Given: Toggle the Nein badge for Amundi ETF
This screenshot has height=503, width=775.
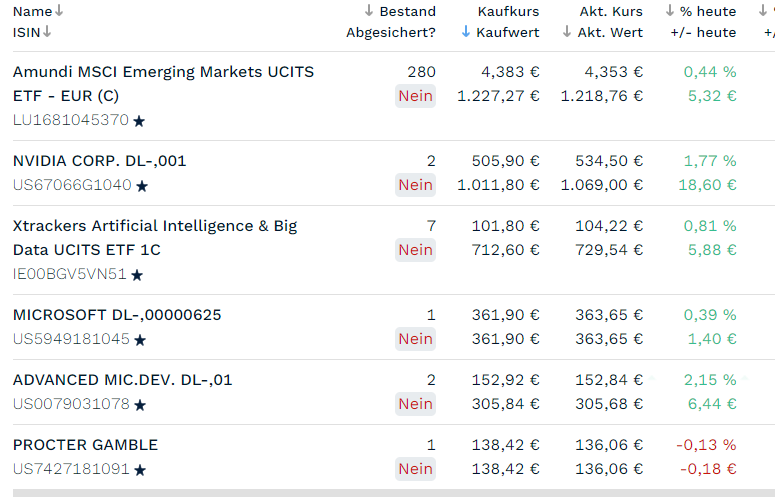Looking at the screenshot, I should tap(415, 96).
